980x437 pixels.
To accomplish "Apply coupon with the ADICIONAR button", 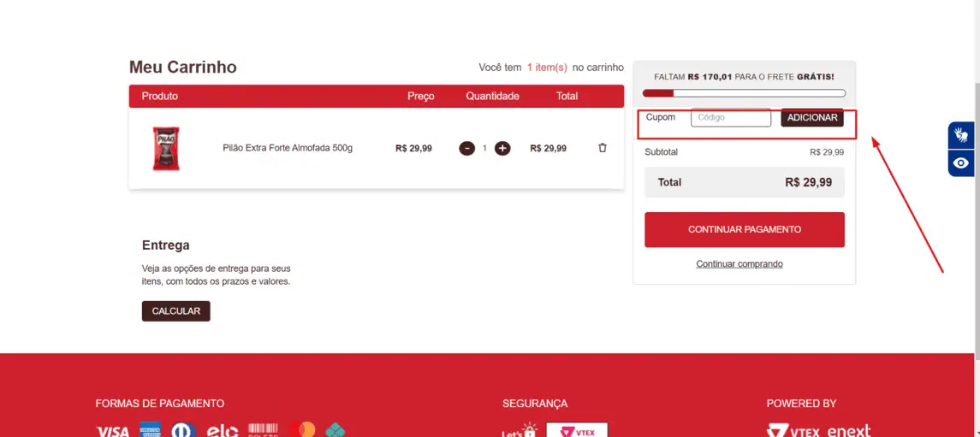I will [x=812, y=117].
